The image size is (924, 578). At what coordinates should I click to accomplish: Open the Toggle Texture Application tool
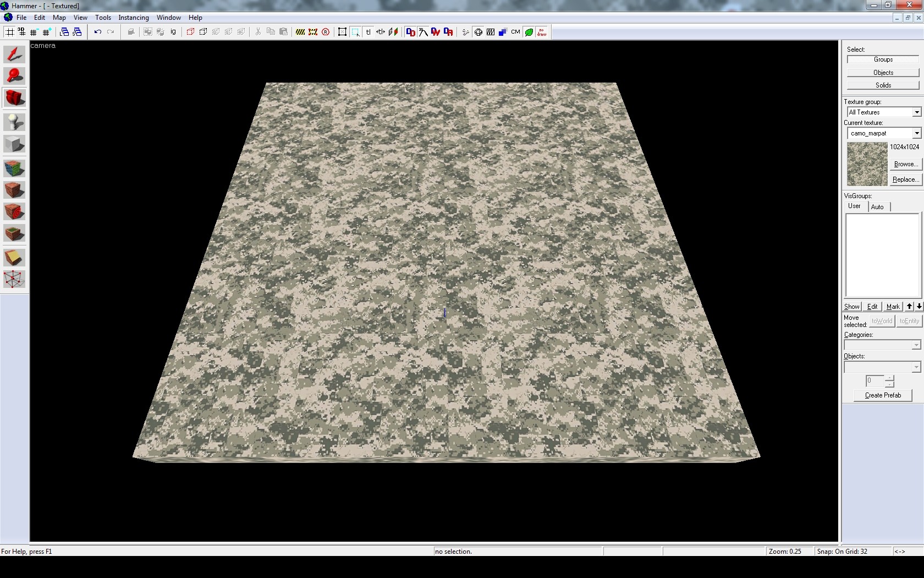pos(14,168)
